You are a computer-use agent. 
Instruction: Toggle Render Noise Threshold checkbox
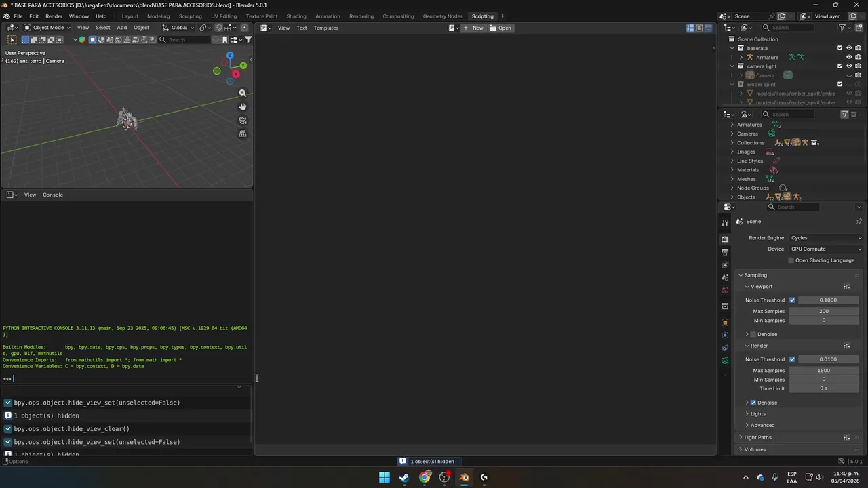click(792, 359)
